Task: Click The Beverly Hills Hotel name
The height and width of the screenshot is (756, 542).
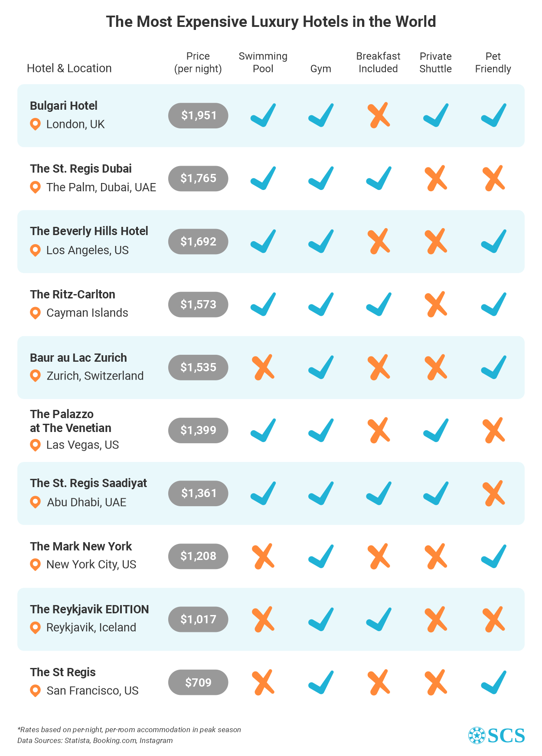Action: (x=89, y=231)
